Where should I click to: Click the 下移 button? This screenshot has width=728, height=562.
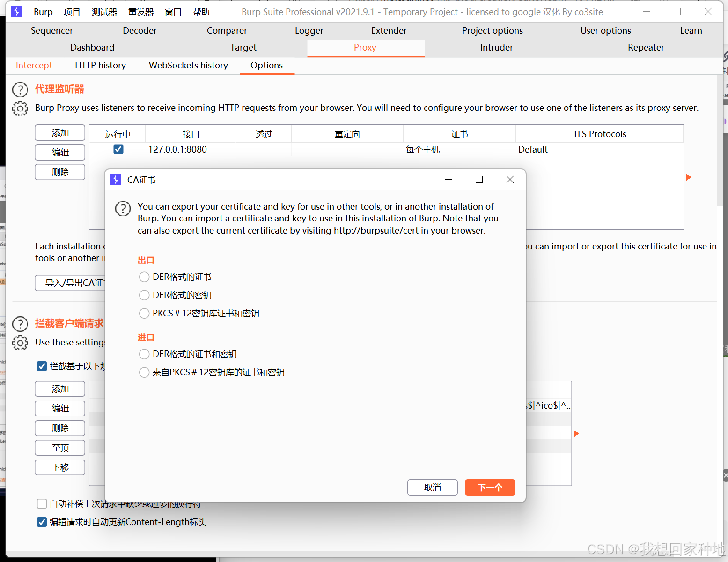coord(60,467)
